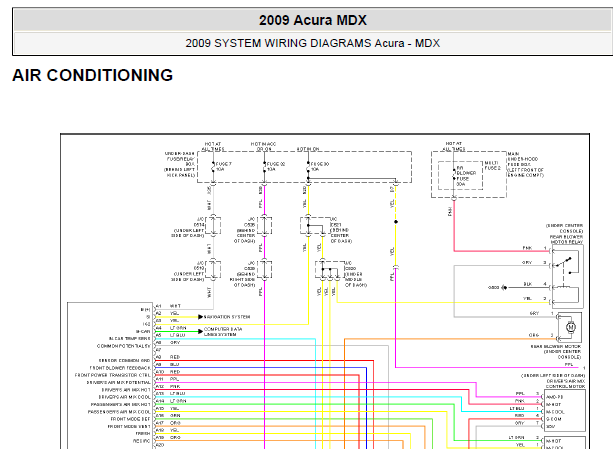Click the relay switch contact symbol
Viewport: 613px width, 449px height.
coord(566,264)
